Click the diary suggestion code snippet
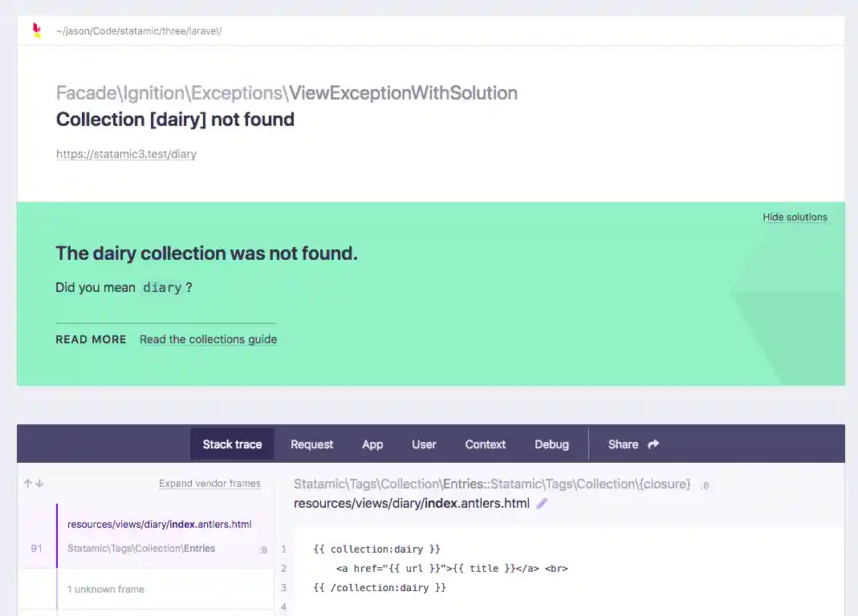Image resolution: width=858 pixels, height=616 pixels. (162, 287)
